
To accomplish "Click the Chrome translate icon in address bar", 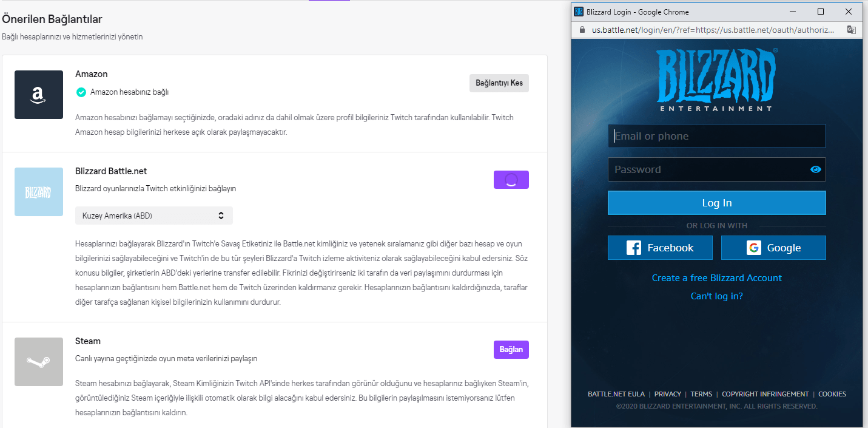I will pos(852,29).
